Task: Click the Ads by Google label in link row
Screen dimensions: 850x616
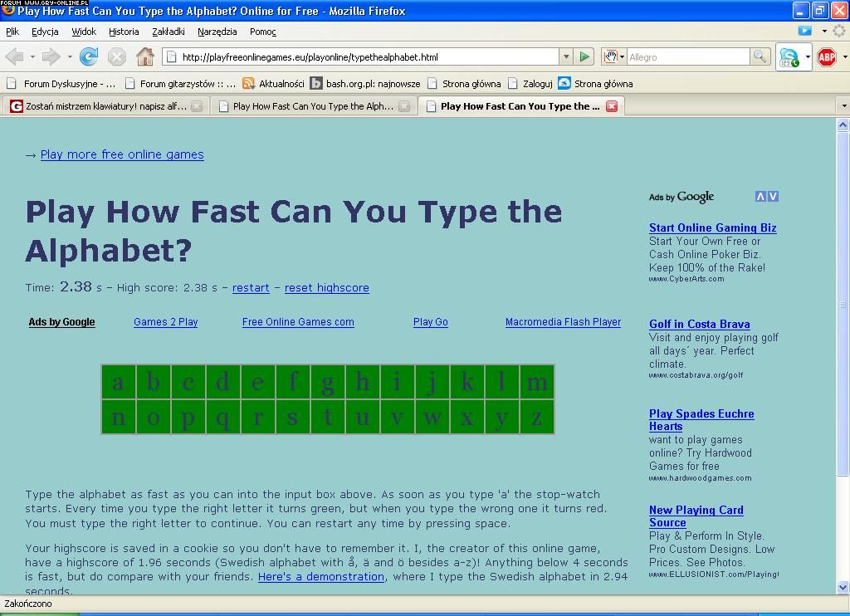Action: click(x=61, y=322)
